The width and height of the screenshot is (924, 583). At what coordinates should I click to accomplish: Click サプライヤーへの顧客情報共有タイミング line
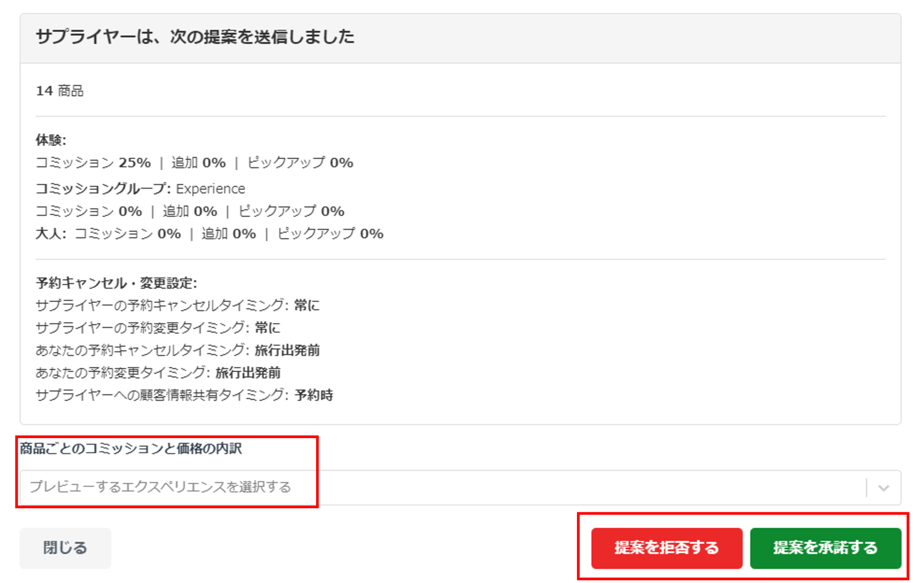tap(184, 395)
